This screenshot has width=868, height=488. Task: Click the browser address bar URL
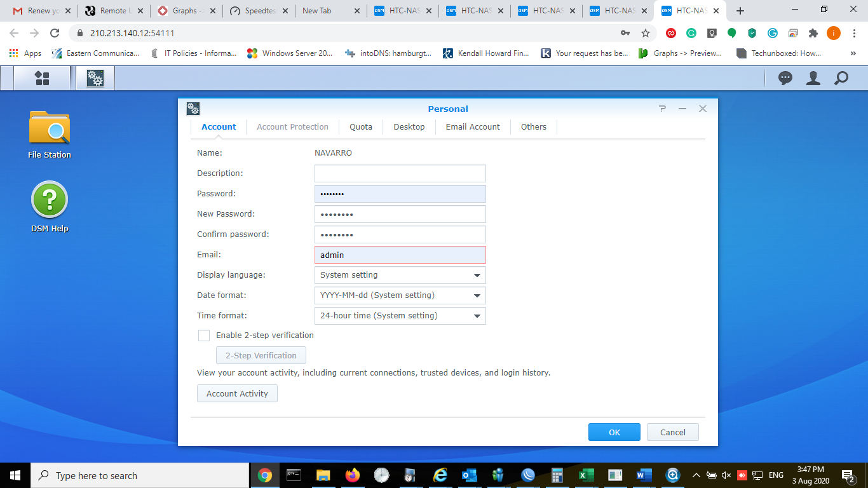pos(132,33)
